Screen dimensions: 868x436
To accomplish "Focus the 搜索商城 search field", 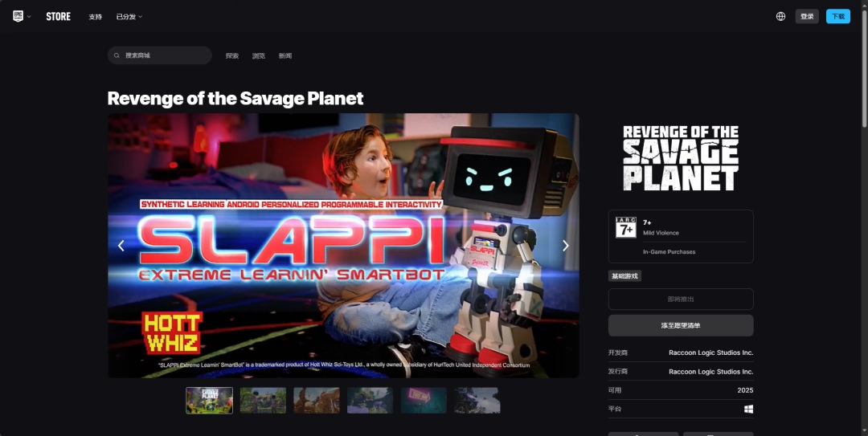I will coord(165,55).
